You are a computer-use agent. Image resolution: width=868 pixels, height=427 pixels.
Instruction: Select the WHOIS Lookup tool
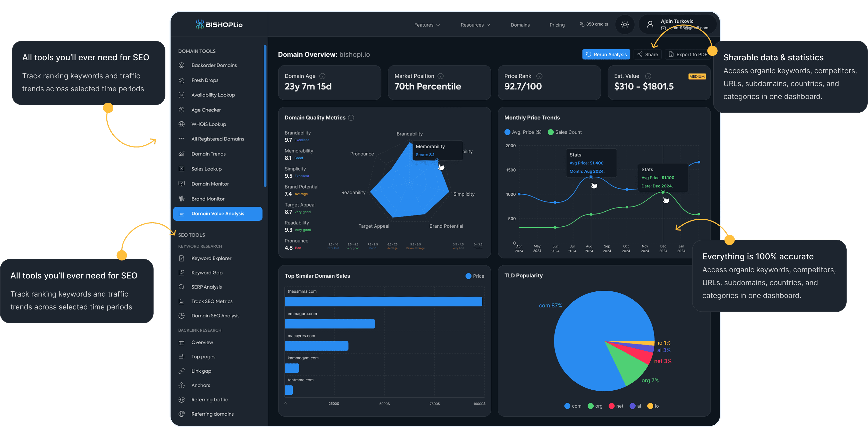coord(209,124)
